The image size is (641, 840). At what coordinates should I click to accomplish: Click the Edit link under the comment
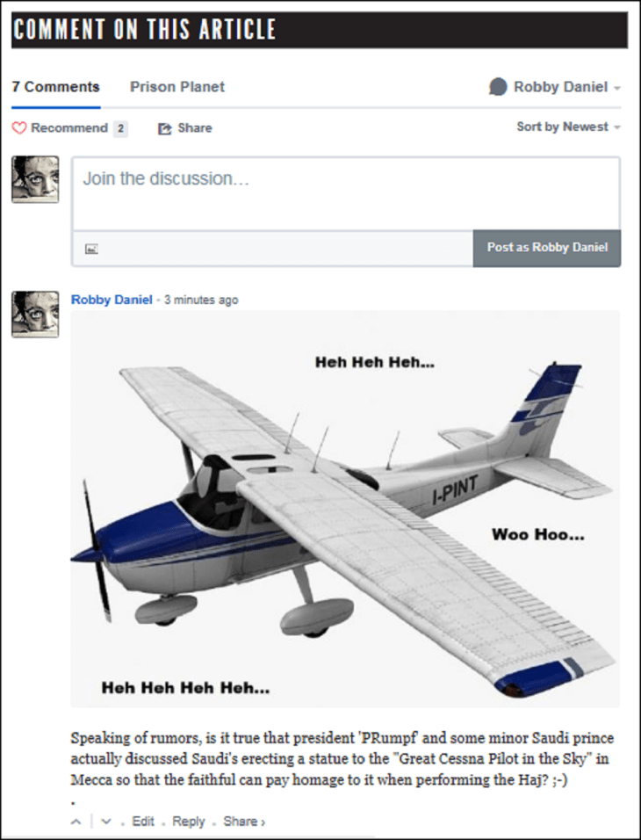point(143,822)
